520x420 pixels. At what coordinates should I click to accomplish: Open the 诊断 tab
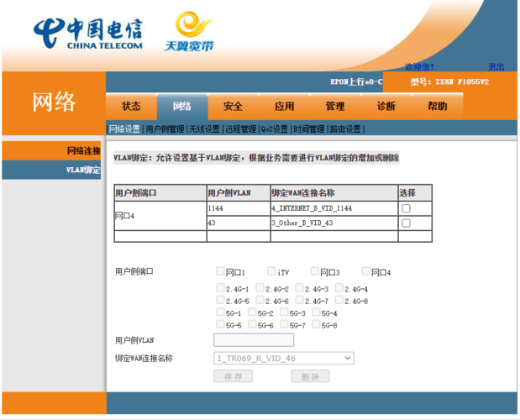(x=386, y=107)
